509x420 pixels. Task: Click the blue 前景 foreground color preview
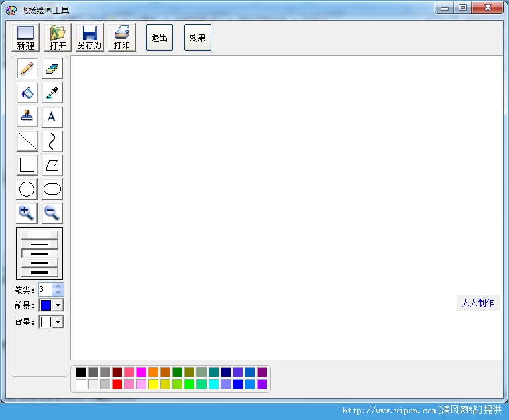46,305
